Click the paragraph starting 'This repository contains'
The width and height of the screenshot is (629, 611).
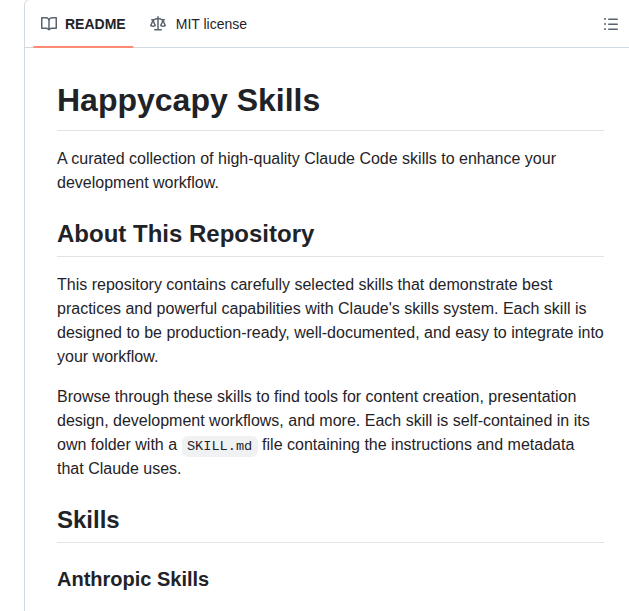pyautogui.click(x=330, y=320)
